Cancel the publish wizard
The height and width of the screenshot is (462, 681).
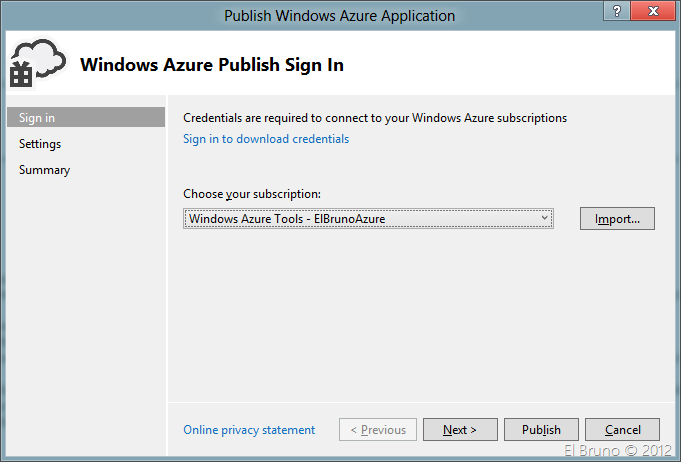click(x=622, y=430)
